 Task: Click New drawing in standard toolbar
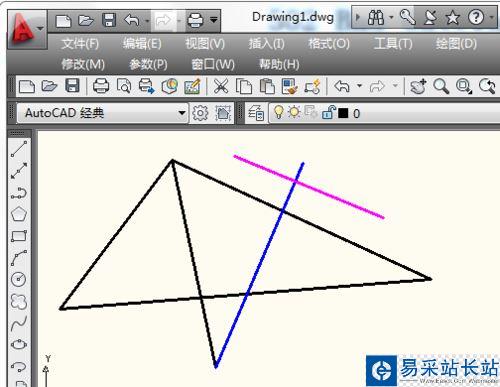(x=27, y=86)
